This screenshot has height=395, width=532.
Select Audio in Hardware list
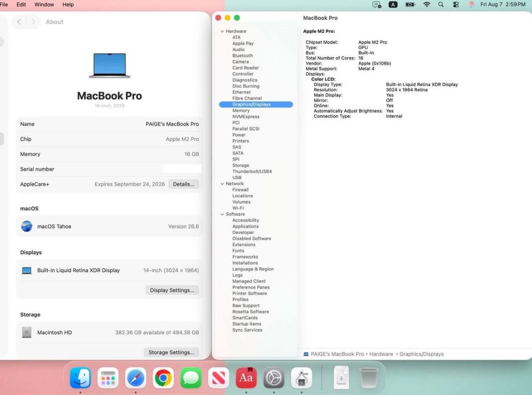(238, 50)
